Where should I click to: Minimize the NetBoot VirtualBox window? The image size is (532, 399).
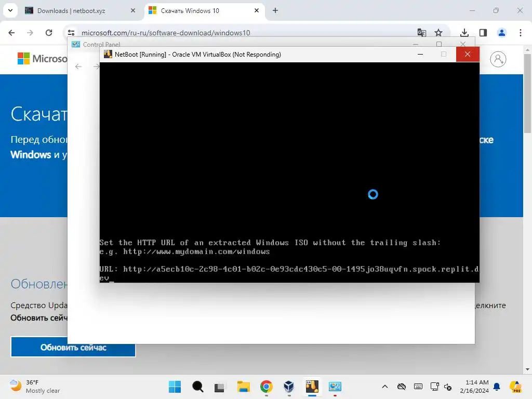pos(420,54)
